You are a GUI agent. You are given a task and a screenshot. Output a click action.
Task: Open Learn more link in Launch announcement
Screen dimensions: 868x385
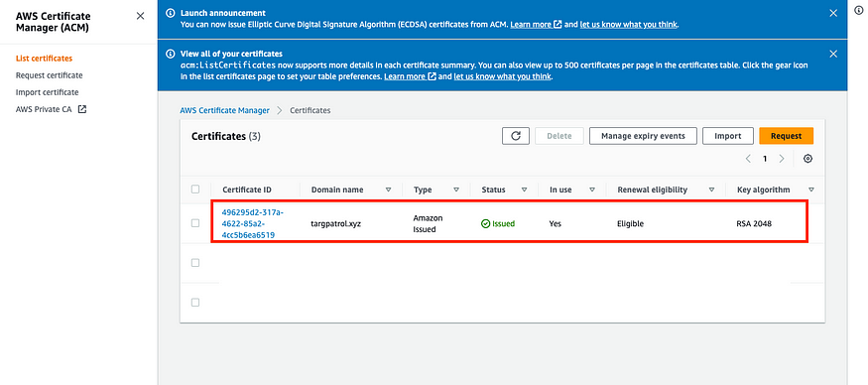click(x=536, y=25)
